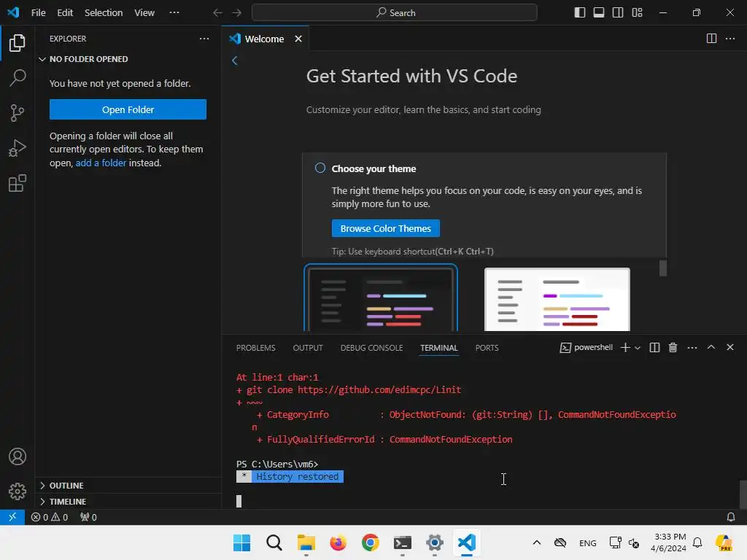
Task: Click the add a folder link
Action: [101, 163]
